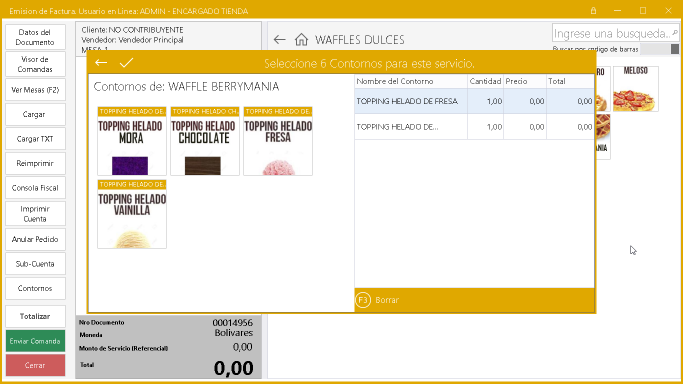The image size is (683, 384).
Task: Click the lock icon in the title bar
Action: pos(593,10)
